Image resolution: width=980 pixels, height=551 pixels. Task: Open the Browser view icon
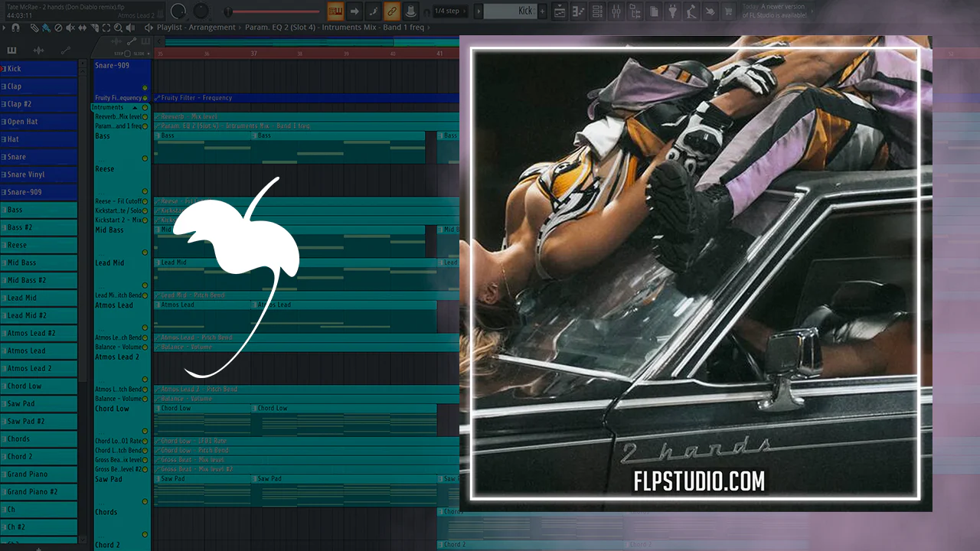coord(635,11)
